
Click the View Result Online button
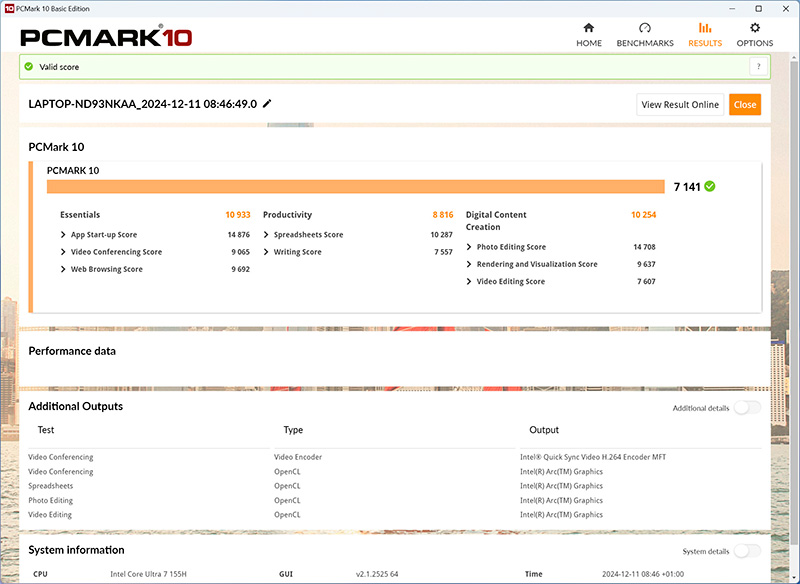(x=680, y=105)
